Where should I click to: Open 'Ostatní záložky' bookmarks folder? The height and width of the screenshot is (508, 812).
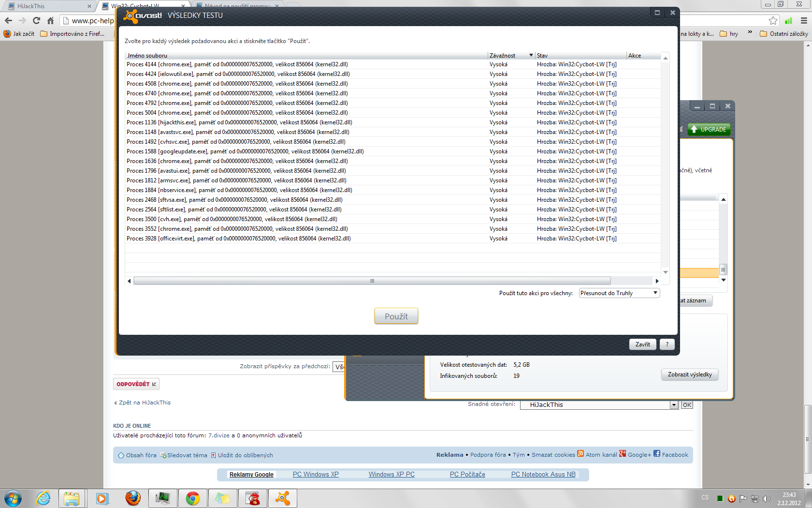783,34
